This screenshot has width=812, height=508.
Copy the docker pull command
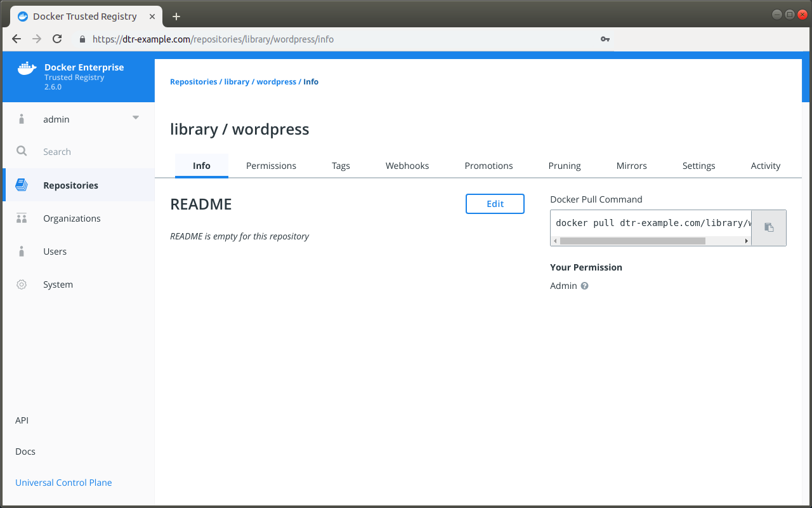pyautogui.click(x=769, y=227)
